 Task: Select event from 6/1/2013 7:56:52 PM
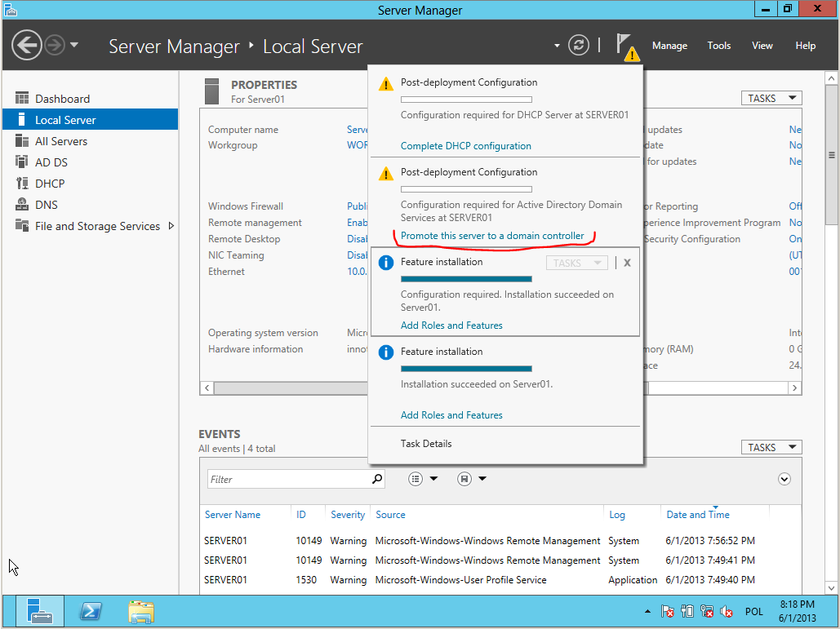click(x=500, y=541)
